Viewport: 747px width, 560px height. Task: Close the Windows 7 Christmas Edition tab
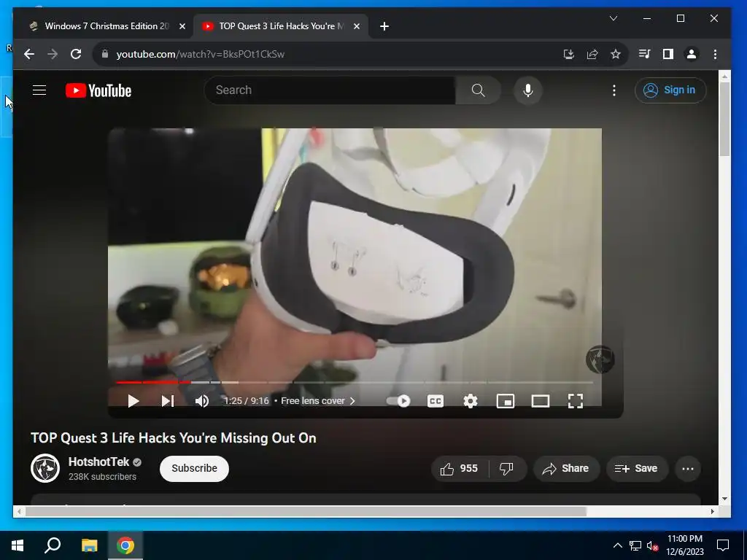182,27
